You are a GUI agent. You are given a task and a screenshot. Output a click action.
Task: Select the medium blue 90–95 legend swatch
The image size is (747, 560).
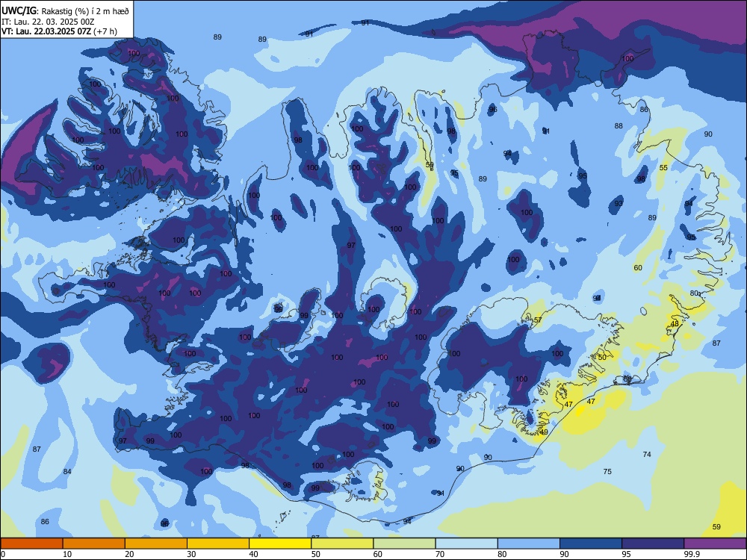click(591, 544)
